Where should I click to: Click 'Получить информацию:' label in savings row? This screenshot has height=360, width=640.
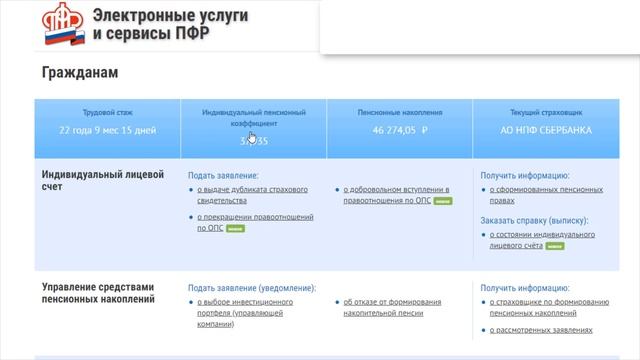(524, 288)
